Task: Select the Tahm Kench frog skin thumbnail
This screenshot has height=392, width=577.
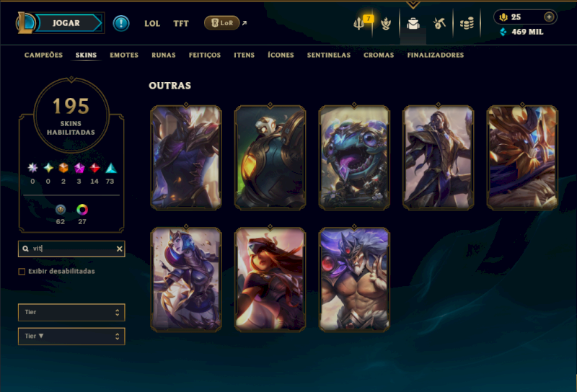Action: [354, 158]
